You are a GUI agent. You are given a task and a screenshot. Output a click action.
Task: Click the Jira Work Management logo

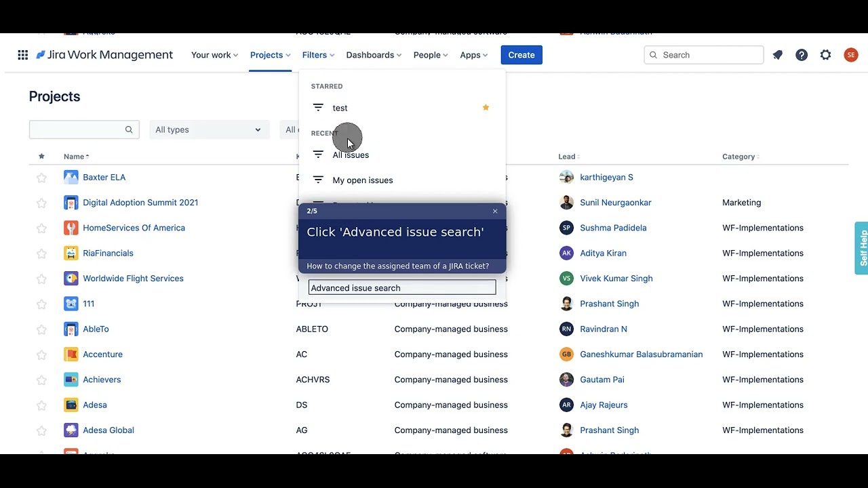(x=104, y=55)
